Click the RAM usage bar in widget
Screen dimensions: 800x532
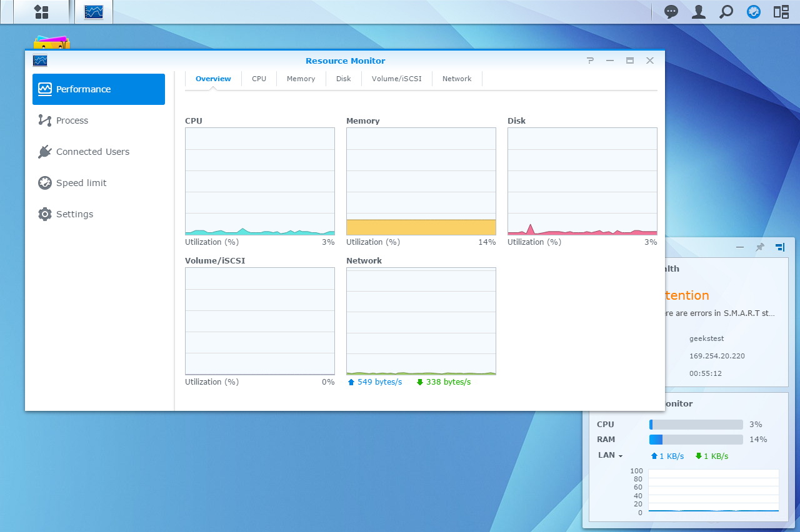pyautogui.click(x=696, y=440)
